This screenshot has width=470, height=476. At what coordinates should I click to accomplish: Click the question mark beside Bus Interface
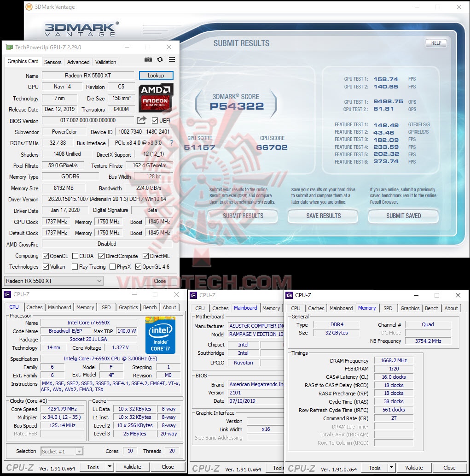tap(171, 143)
